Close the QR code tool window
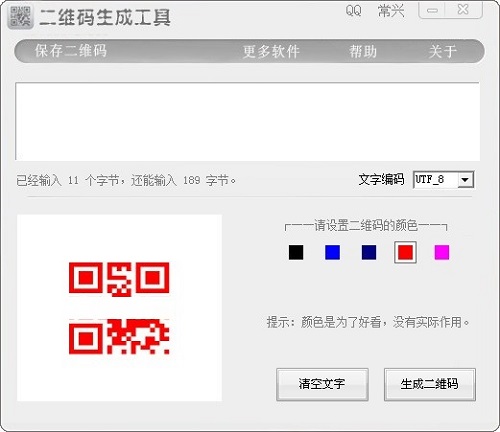Viewport: 500px width, 432px height. [464, 10]
